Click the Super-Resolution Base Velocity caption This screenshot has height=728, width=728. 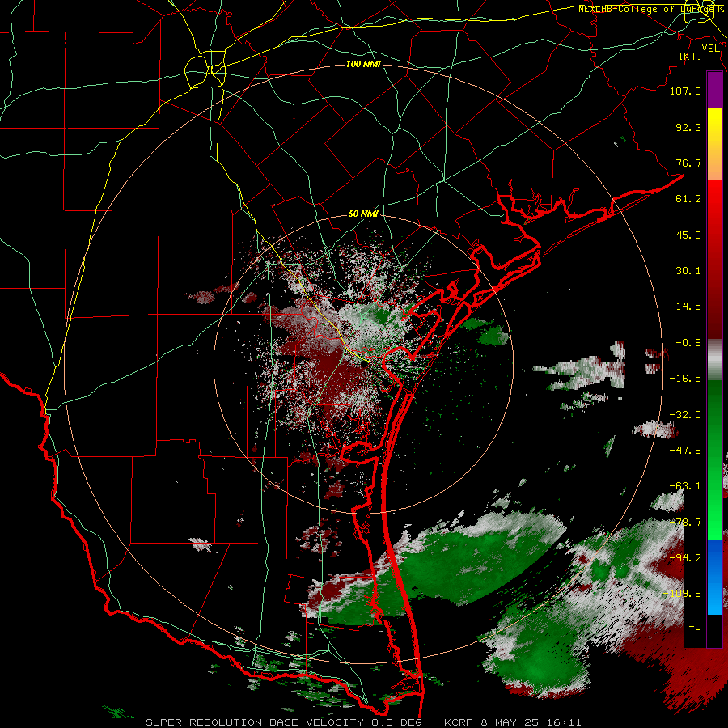[x=363, y=722]
